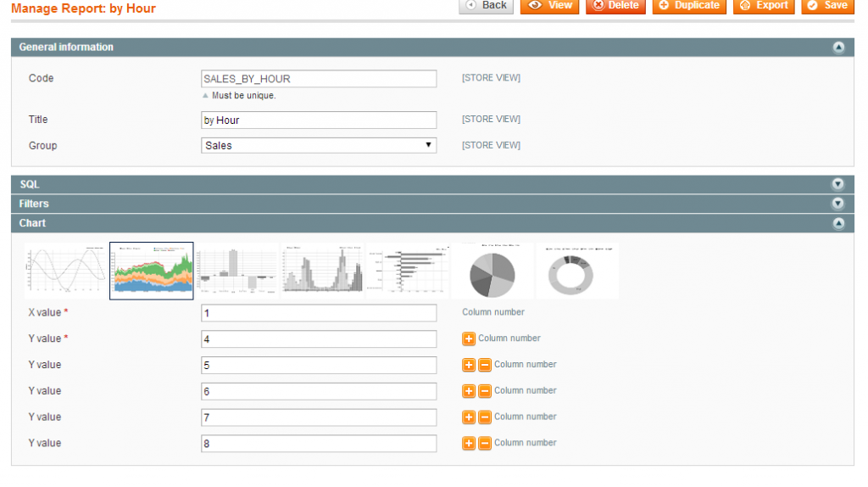Export the report
This screenshot has width=868, height=487.
tap(764, 6)
